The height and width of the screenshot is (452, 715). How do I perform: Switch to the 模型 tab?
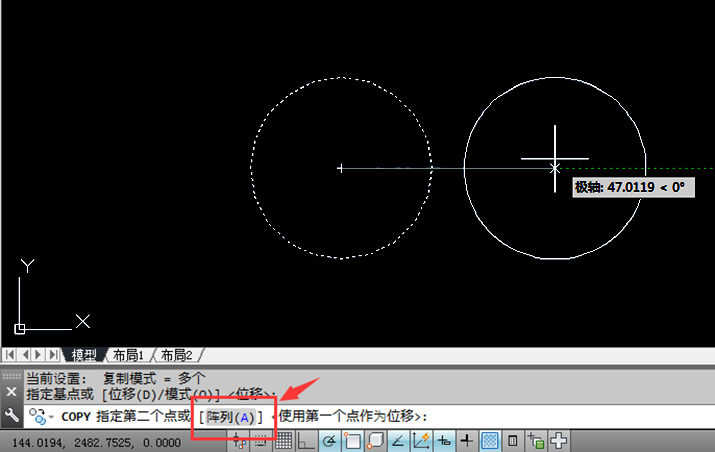click(84, 355)
